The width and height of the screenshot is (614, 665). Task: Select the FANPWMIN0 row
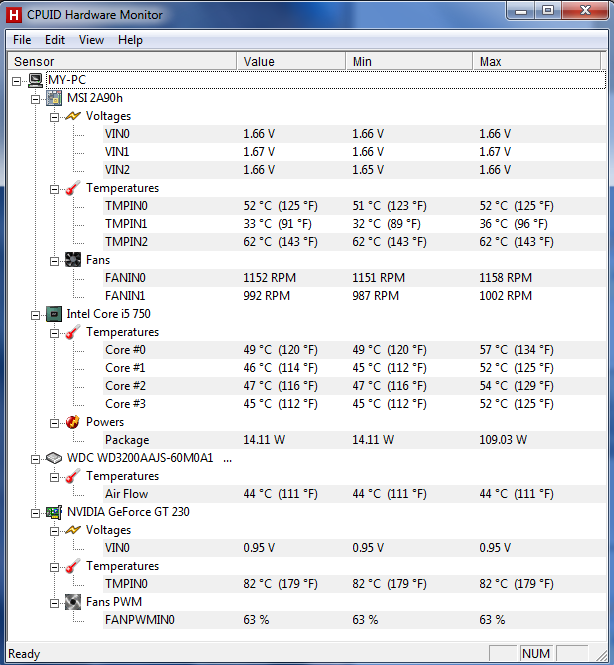pos(354,620)
